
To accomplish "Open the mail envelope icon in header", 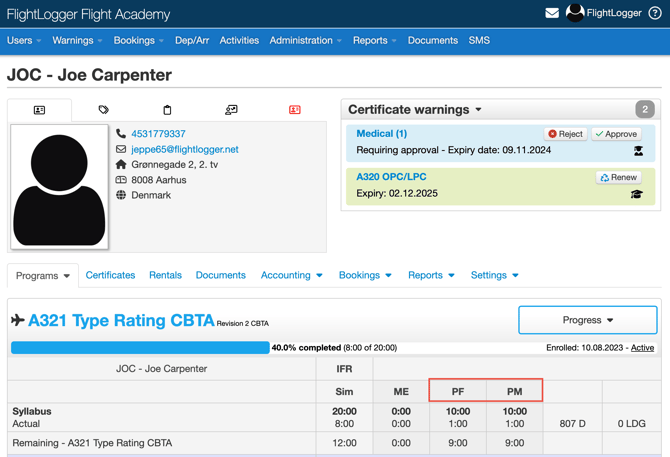I will (x=552, y=14).
